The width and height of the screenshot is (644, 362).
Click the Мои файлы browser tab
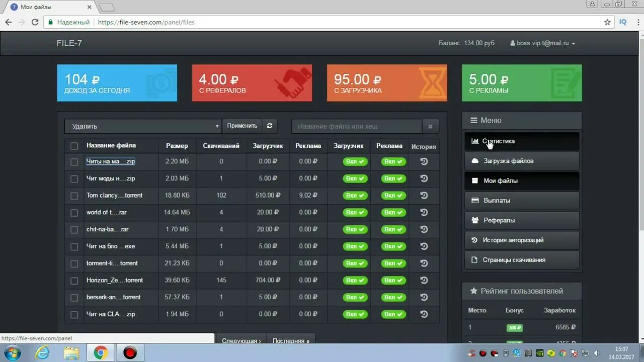(52, 7)
